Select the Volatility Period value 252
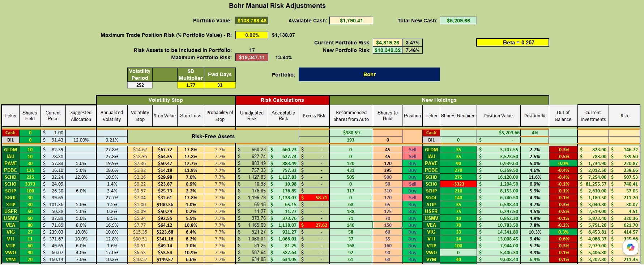 (x=140, y=85)
